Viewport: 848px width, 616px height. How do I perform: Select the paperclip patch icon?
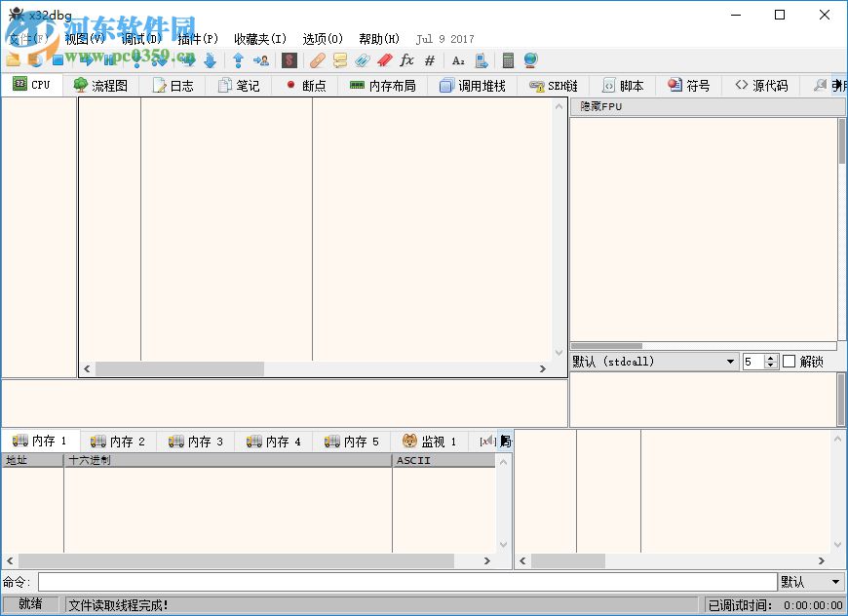pos(316,59)
